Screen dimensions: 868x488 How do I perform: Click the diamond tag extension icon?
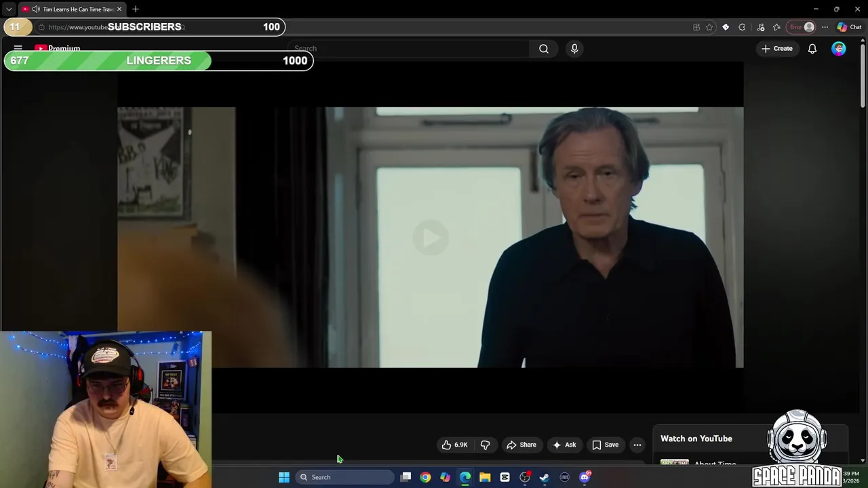click(726, 27)
